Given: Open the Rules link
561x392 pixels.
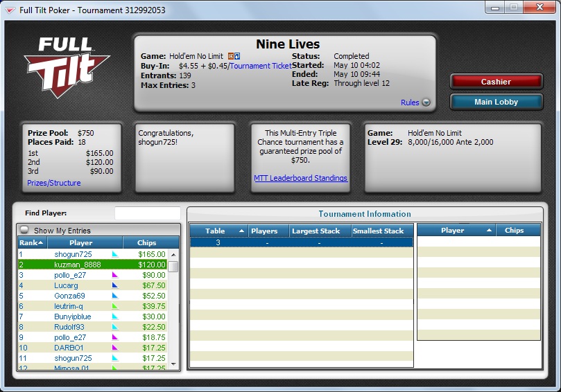Looking at the screenshot, I should pos(410,103).
